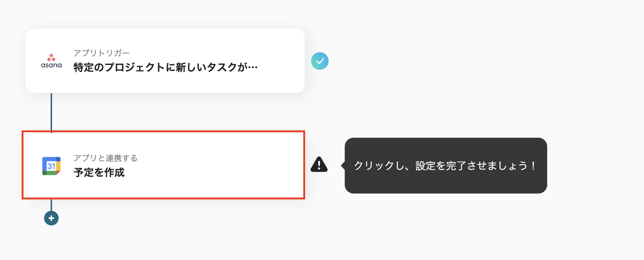
Task: Click the アプリと連携する label
Action: point(106,158)
